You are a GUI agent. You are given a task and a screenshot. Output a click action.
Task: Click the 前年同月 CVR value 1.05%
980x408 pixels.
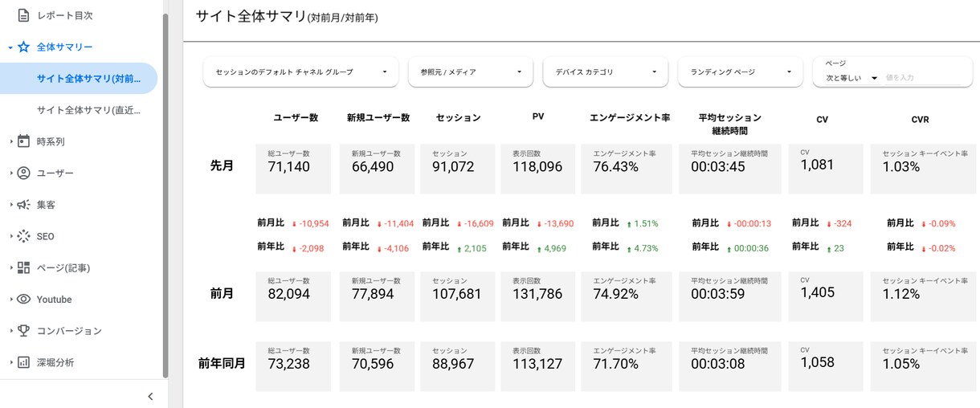click(900, 364)
